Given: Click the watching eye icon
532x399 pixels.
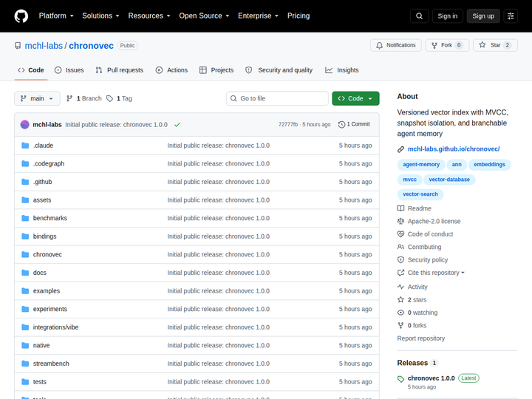Looking at the screenshot, I should (x=400, y=313).
